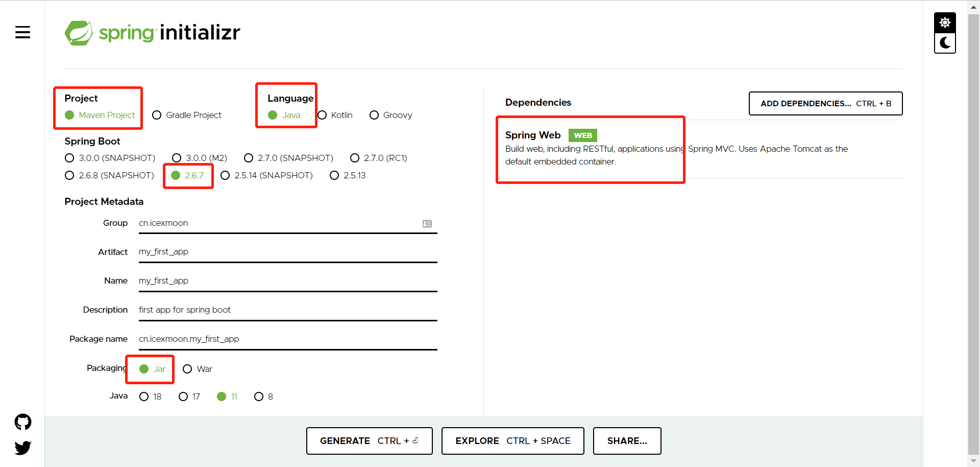
Task: Click the Dependencies heading
Action: click(x=538, y=103)
